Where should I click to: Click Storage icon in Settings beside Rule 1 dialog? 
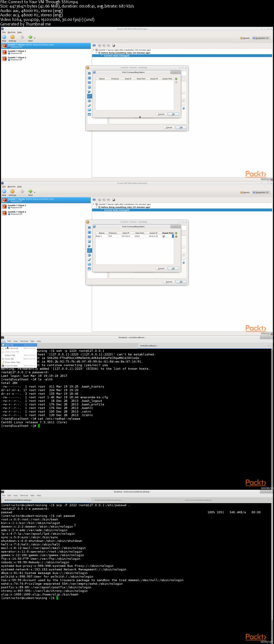coord(89,241)
